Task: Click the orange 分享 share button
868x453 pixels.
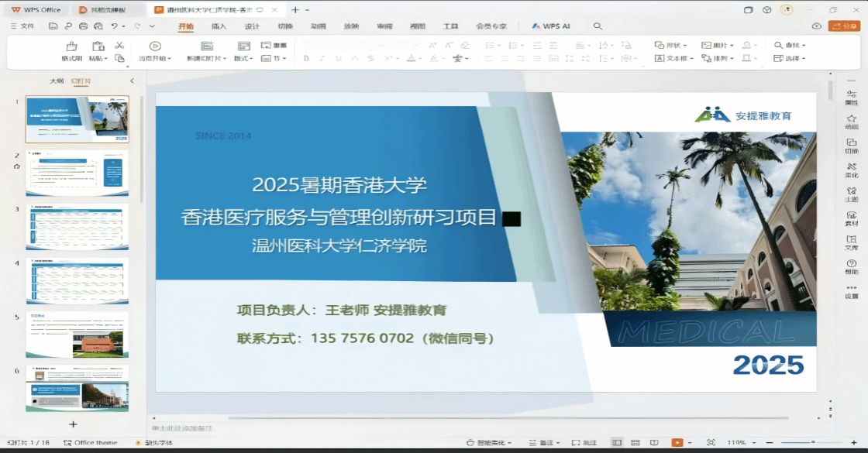Action: pos(844,26)
